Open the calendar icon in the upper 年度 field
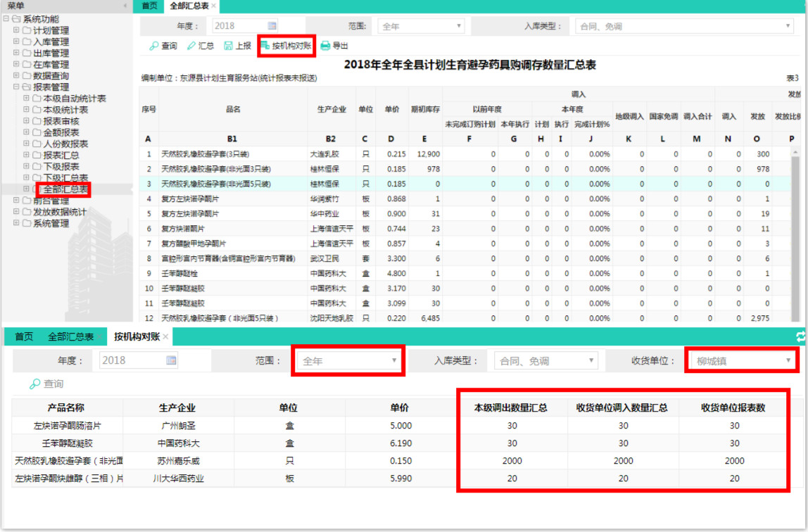Screen dimensions: 808x532 click(272, 26)
